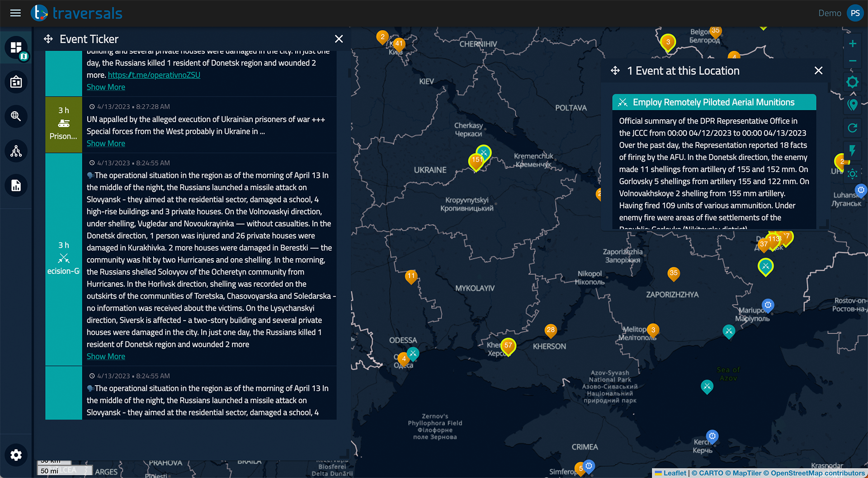Expand 'Show More' under first truncated event
Viewport: 868px width, 478px height.
(x=106, y=87)
